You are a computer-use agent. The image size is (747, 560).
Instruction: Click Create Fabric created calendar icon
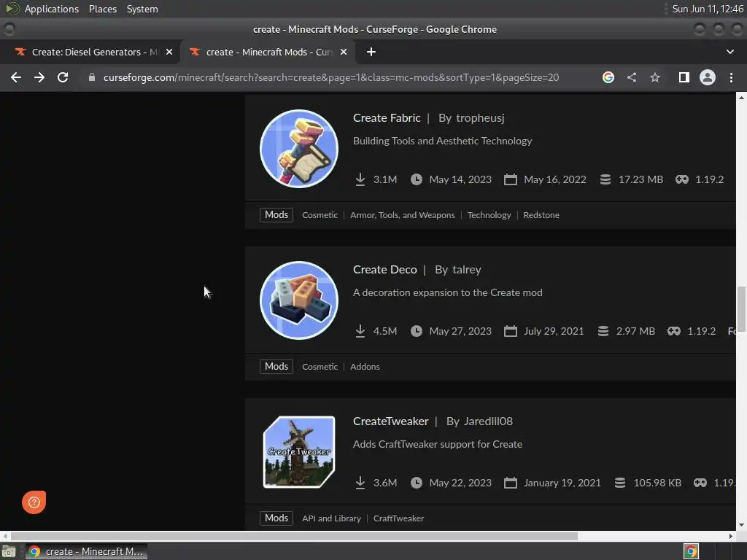click(x=510, y=179)
